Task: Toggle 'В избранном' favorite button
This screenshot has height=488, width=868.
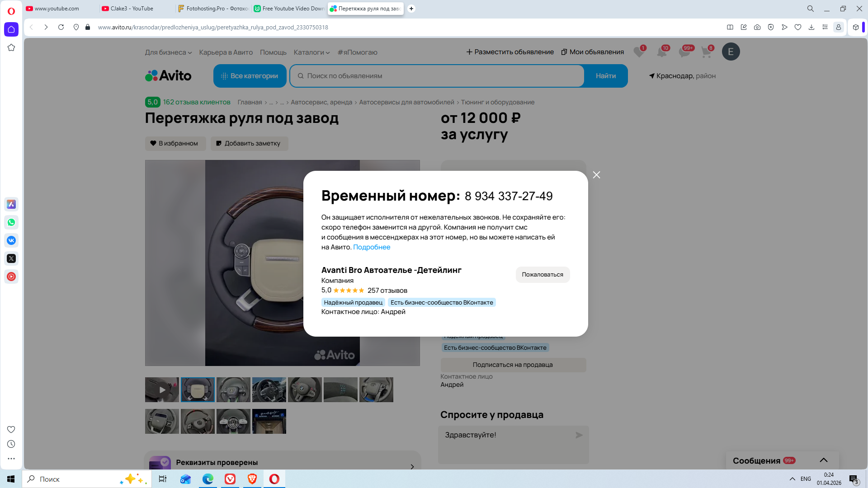Action: click(x=175, y=143)
